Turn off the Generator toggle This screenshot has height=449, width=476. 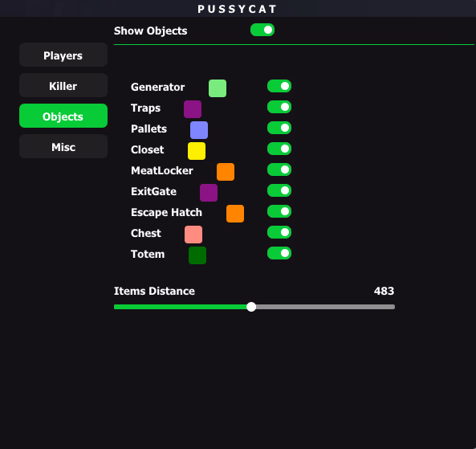tap(279, 86)
